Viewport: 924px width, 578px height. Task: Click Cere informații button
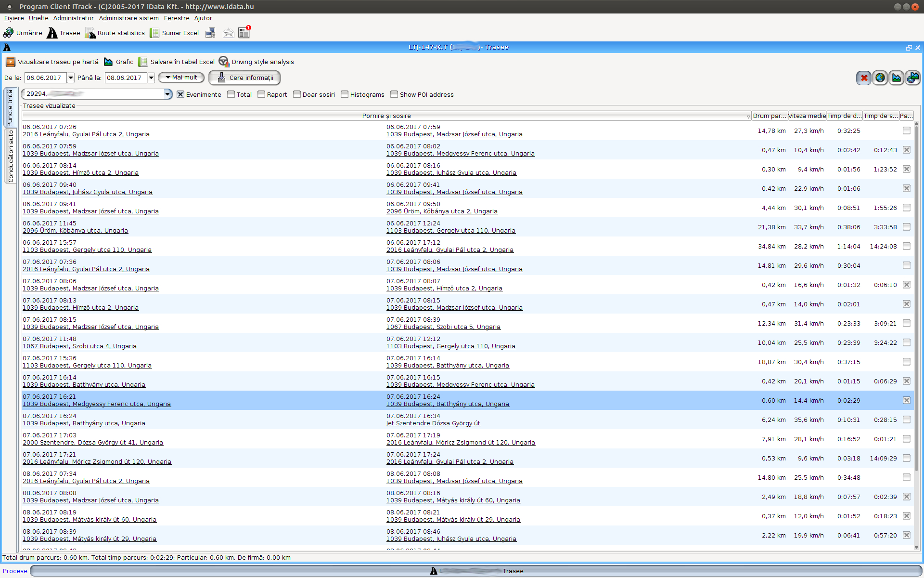coord(244,78)
